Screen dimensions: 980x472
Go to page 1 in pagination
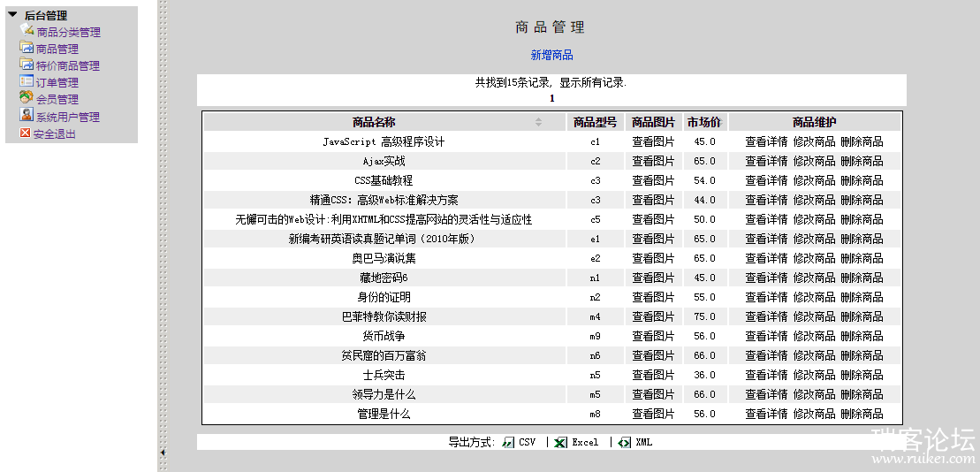(552, 98)
